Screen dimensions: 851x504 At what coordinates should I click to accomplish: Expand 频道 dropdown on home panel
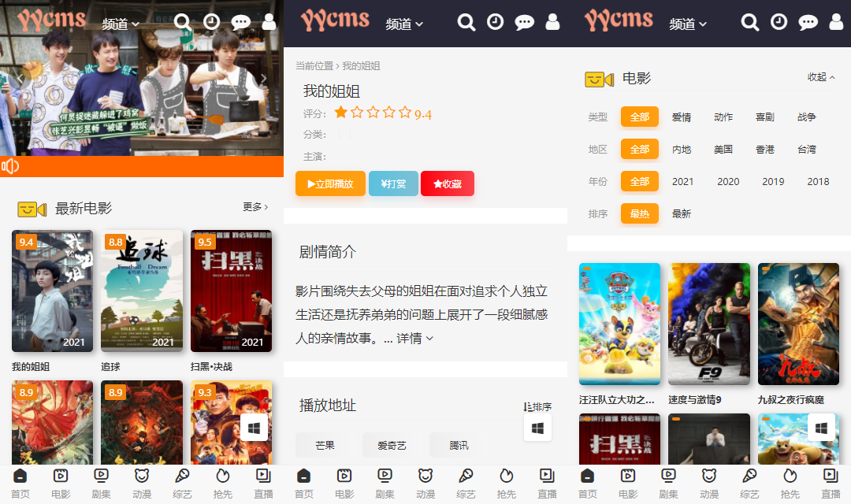121,24
